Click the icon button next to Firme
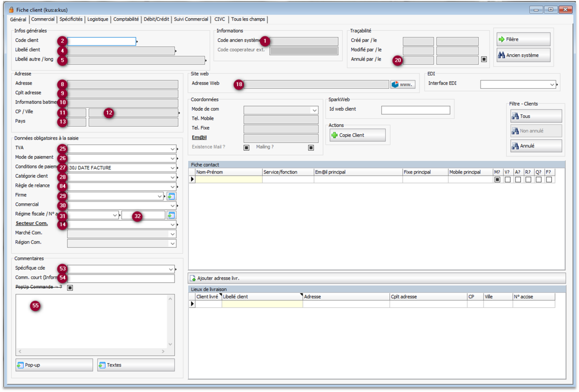Viewport: 579px width, 392px height. coord(171,196)
